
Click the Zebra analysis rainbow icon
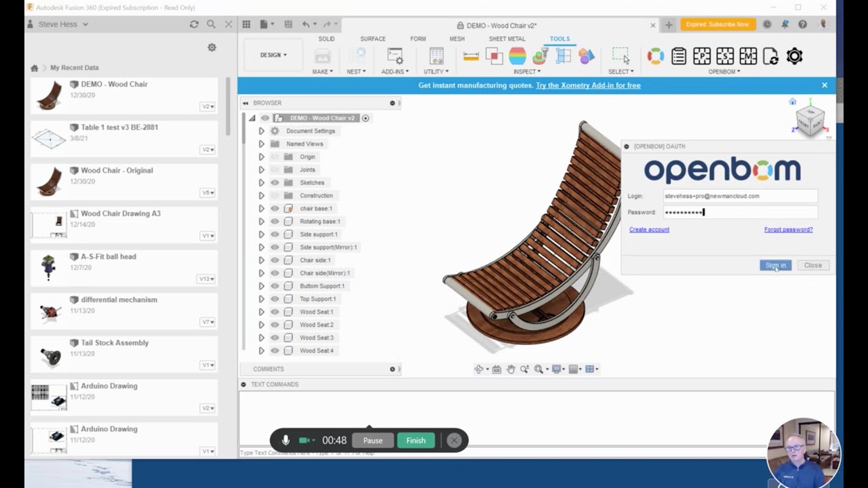[517, 56]
